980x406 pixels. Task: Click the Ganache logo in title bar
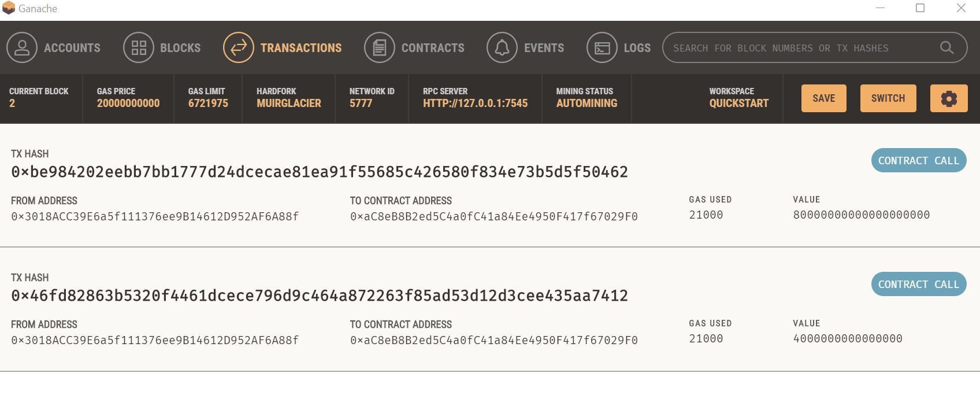pyautogui.click(x=9, y=8)
